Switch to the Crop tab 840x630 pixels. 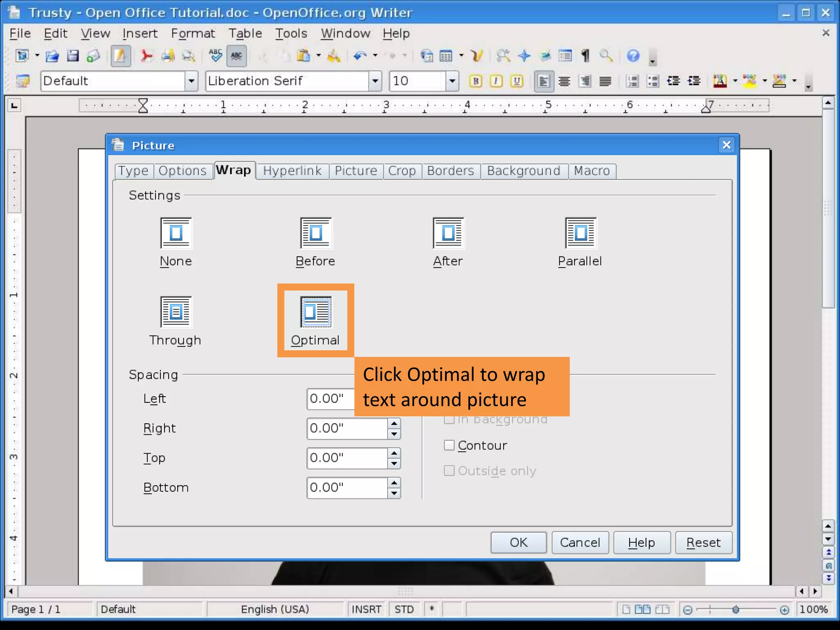[x=402, y=171]
